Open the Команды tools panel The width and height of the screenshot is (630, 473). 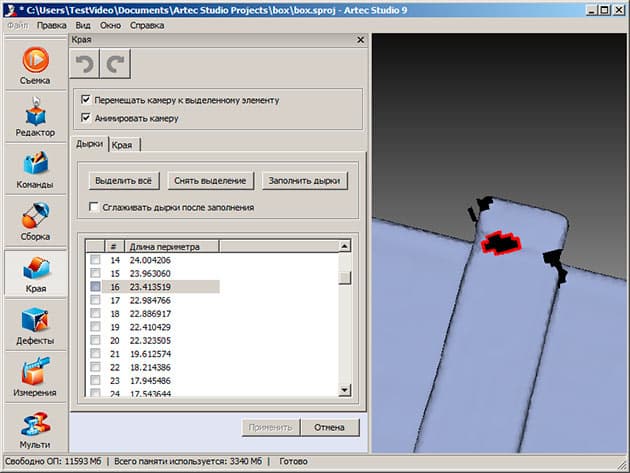pyautogui.click(x=35, y=169)
